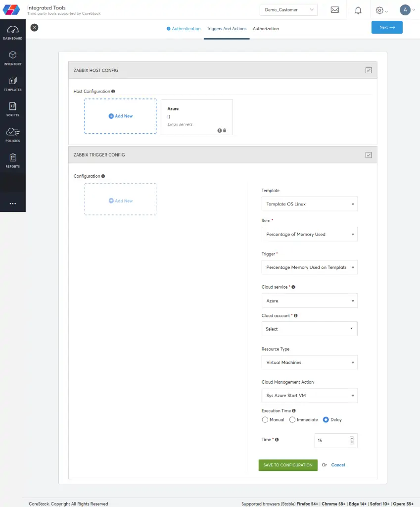The image size is (420, 507).
Task: Open the settings gear menu
Action: click(381, 10)
